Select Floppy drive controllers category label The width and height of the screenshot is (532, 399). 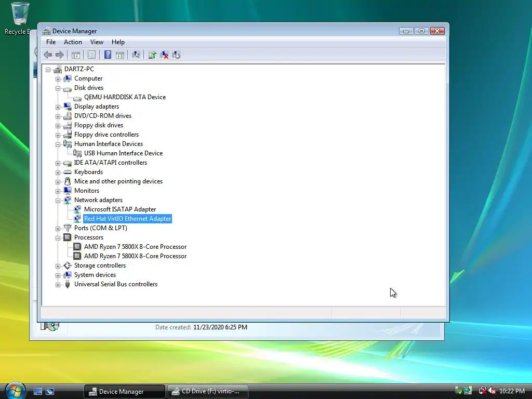[107, 135]
